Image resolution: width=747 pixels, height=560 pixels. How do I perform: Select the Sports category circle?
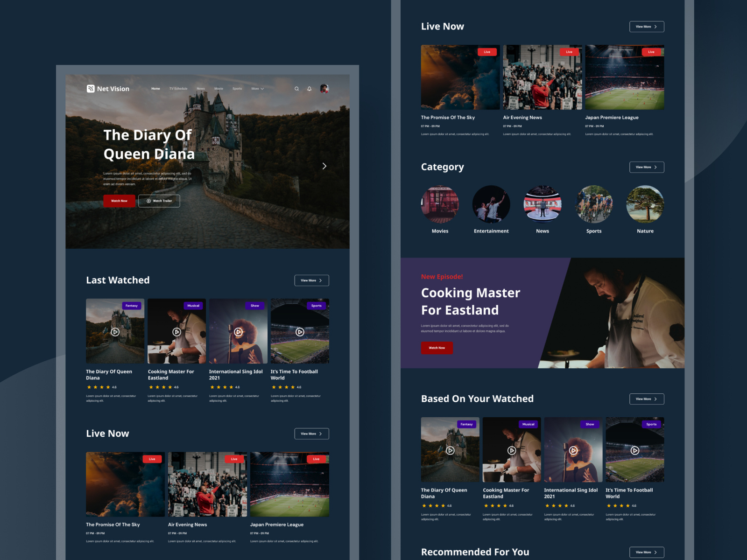click(593, 204)
